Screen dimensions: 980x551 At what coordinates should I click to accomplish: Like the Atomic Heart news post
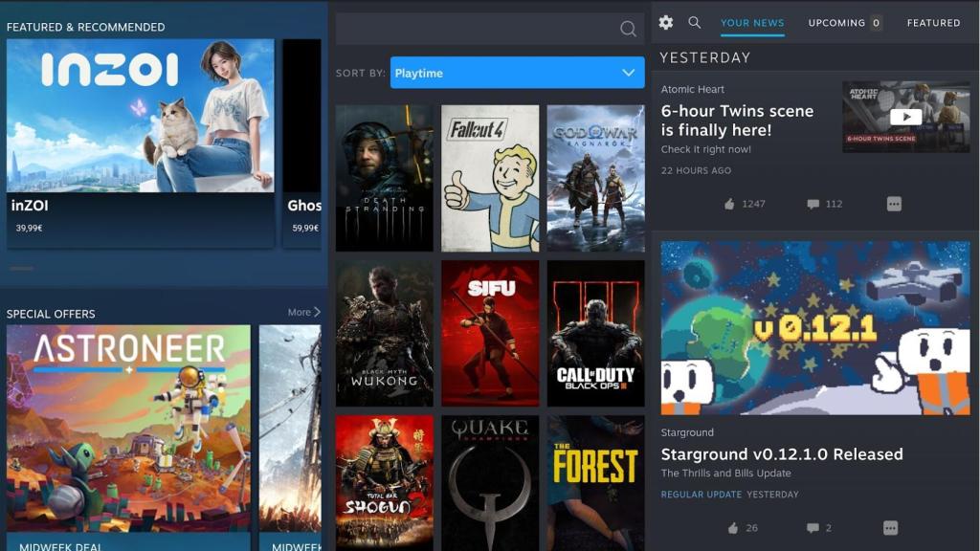[729, 204]
